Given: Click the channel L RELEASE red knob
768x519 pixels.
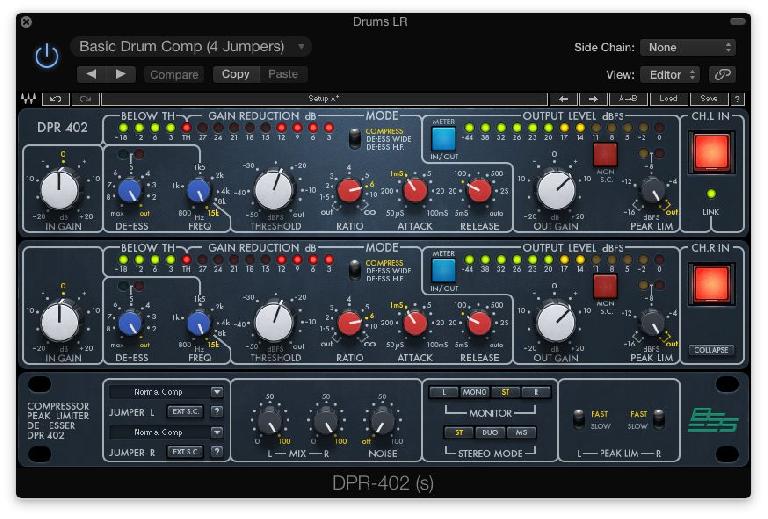Looking at the screenshot, I should pos(480,191).
